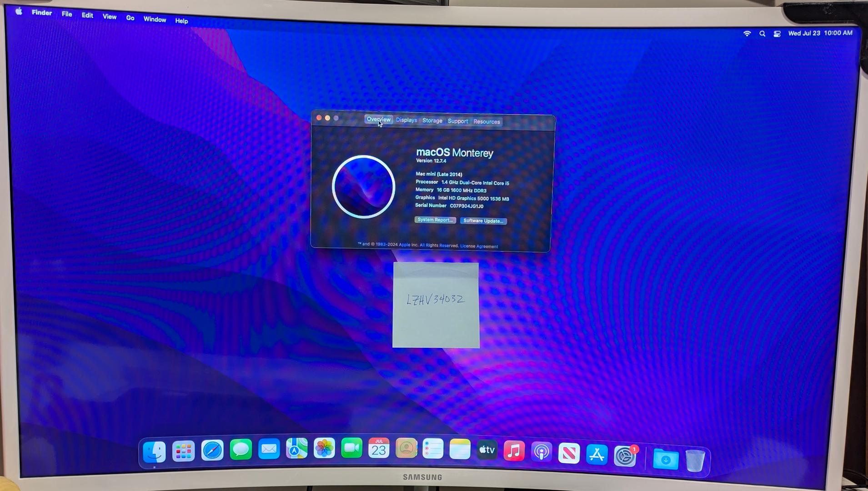Click the System Report button
The height and width of the screenshot is (491, 868).
[435, 220]
